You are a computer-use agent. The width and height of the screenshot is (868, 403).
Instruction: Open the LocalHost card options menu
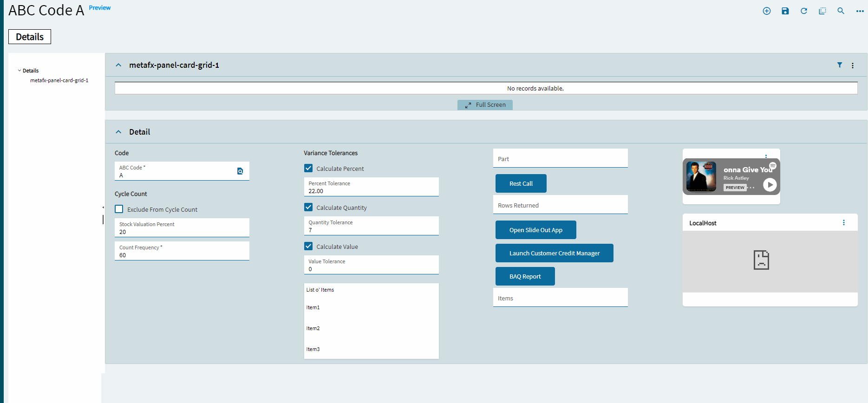[x=844, y=223]
